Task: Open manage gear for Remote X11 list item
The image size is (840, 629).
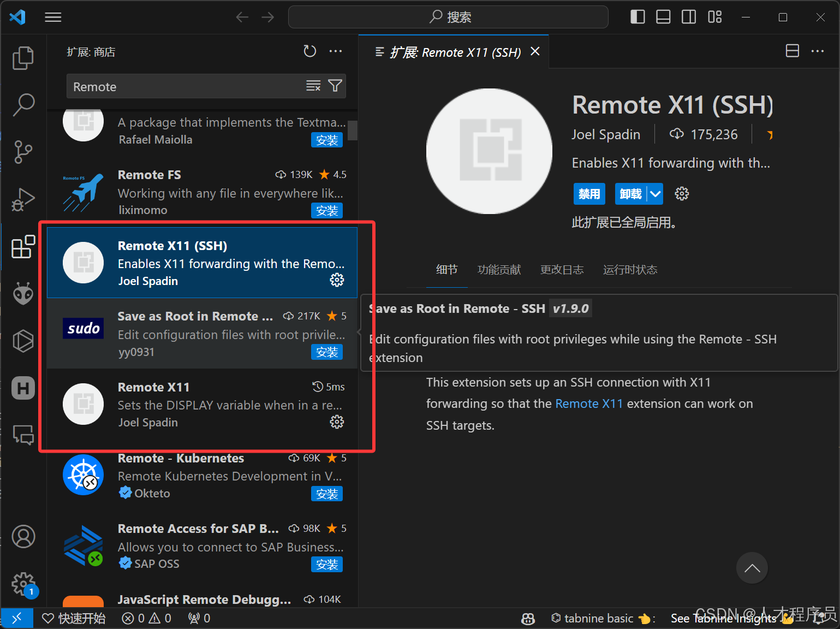Action: coord(337,422)
